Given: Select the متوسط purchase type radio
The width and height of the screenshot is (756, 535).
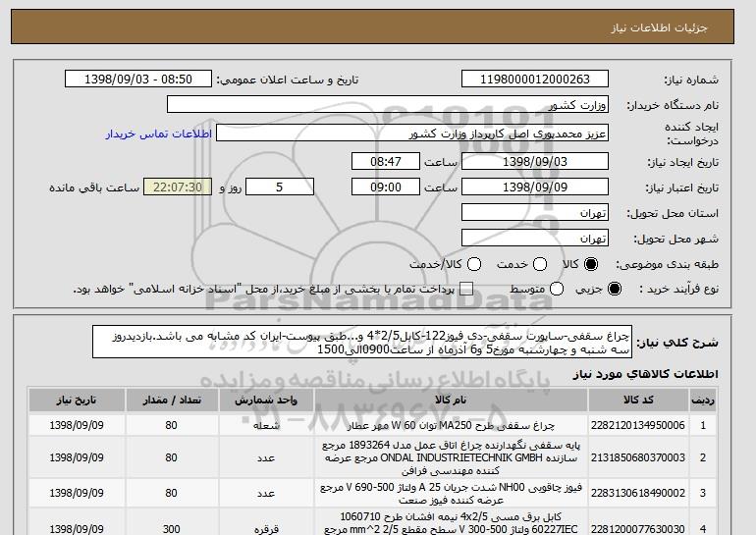Looking at the screenshot, I should pyautogui.click(x=557, y=289).
